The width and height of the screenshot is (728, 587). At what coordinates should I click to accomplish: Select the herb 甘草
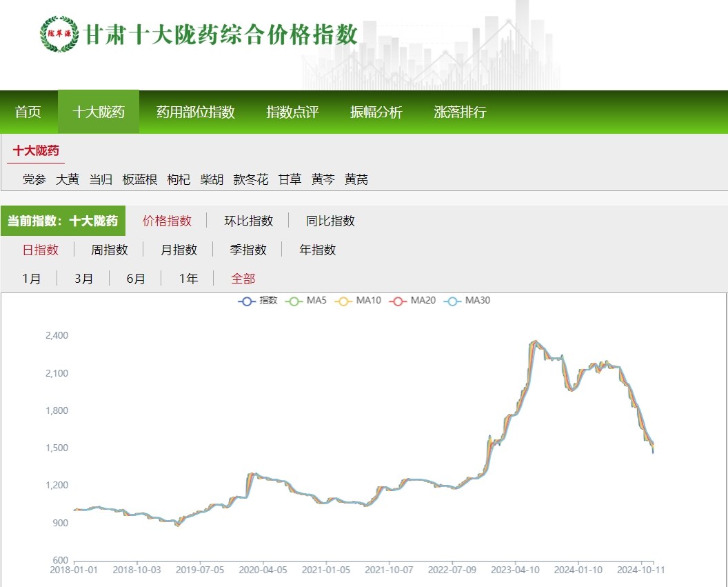point(290,179)
